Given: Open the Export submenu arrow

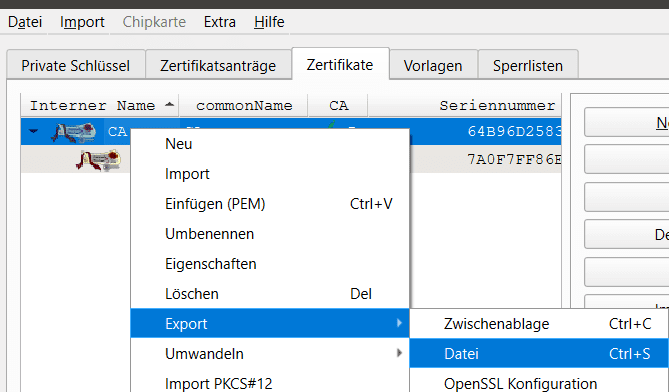Looking at the screenshot, I should pos(399,323).
